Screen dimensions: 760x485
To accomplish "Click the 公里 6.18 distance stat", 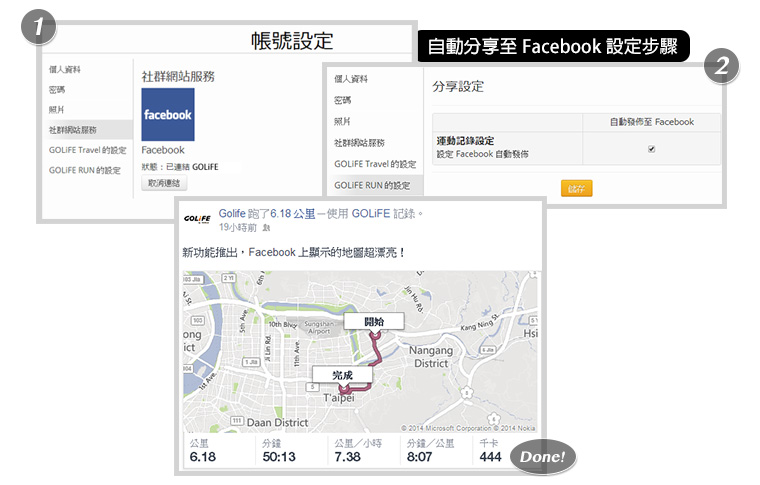I will (203, 450).
